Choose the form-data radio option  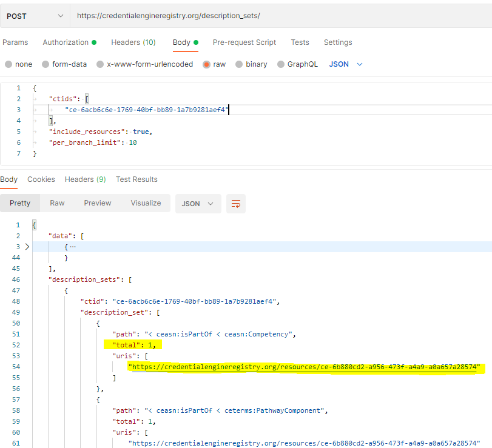click(x=64, y=64)
